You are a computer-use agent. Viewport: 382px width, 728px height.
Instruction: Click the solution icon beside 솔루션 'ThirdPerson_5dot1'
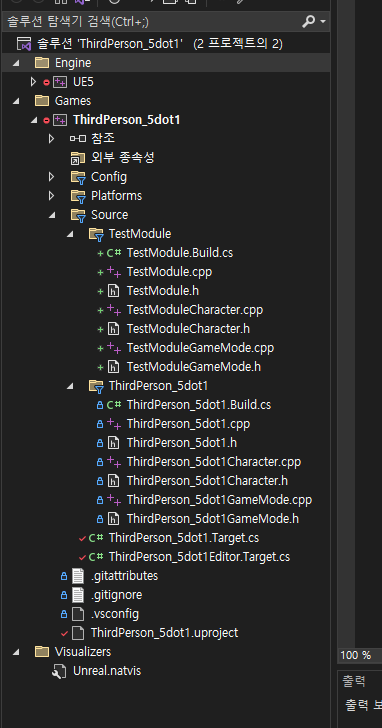point(24,44)
